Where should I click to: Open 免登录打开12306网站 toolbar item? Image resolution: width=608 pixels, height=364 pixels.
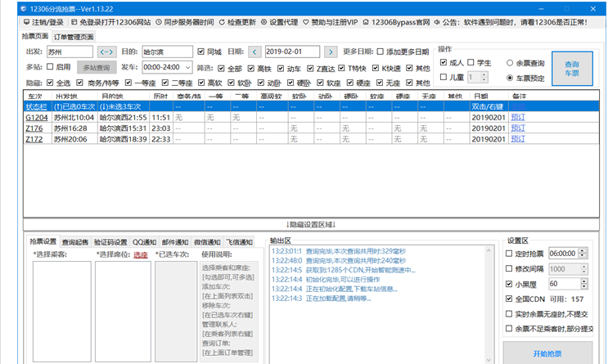point(111,22)
